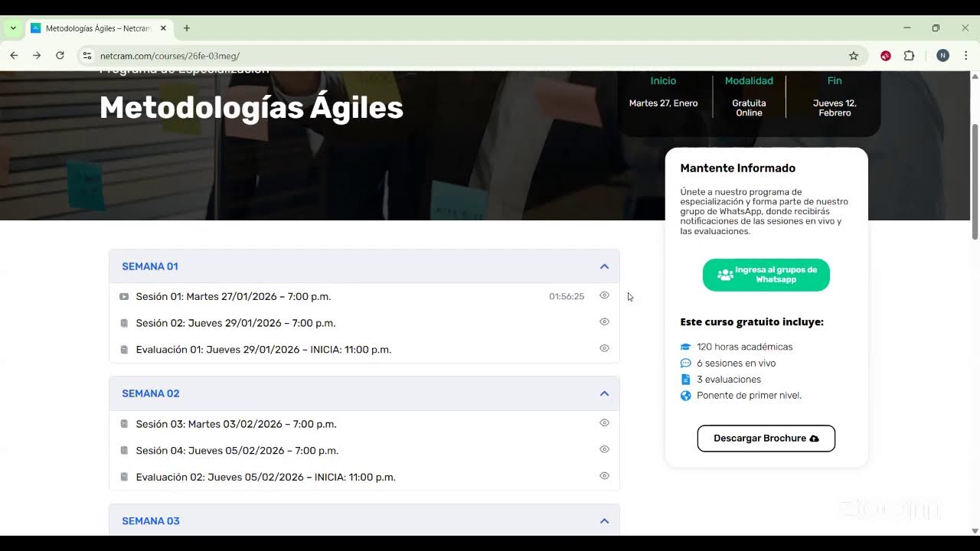This screenshot has width=980, height=551.
Task: Click the chat icon by 6 sesiones en vivo
Action: click(x=686, y=364)
